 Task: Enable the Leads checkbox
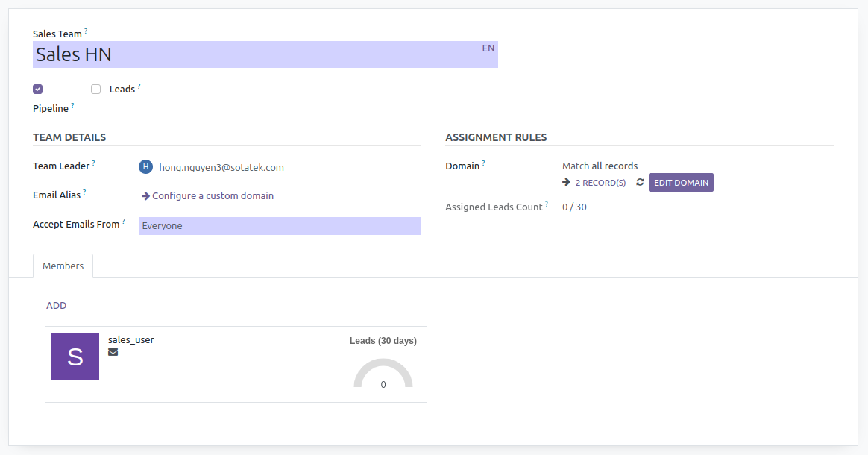pyautogui.click(x=95, y=89)
